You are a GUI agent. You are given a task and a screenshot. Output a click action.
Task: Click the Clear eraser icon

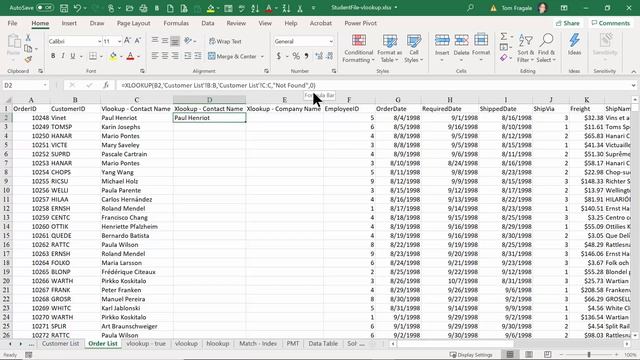pyautogui.click(x=504, y=58)
